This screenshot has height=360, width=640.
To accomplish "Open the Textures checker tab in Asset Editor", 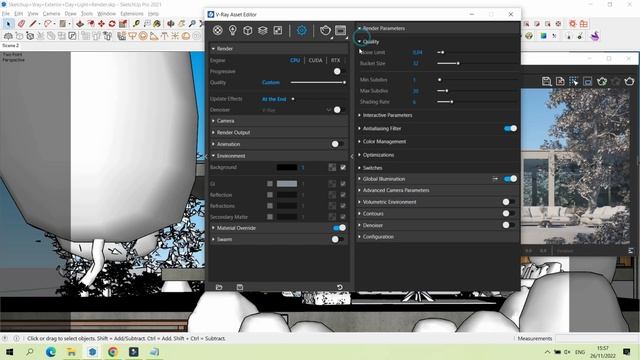I will pyautogui.click(x=278, y=30).
